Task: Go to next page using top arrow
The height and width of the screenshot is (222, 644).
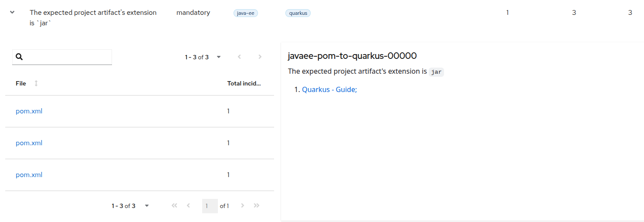Action: coord(260,57)
